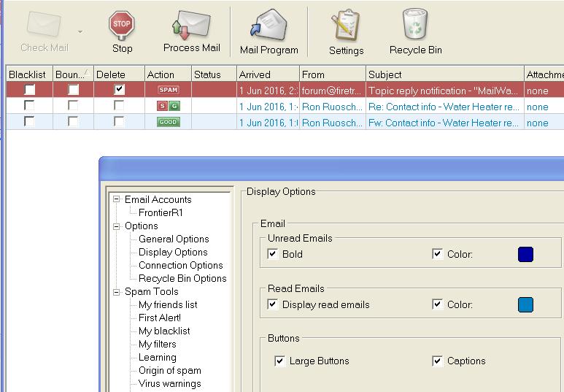Check Blacklist box for Fw: Contact info email
This screenshot has width=564, height=392.
click(x=29, y=121)
